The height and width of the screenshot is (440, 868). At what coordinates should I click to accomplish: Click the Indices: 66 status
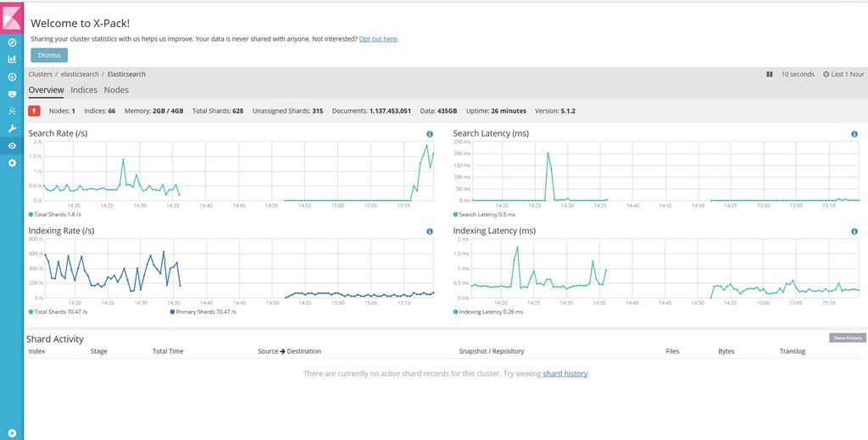[x=100, y=111]
